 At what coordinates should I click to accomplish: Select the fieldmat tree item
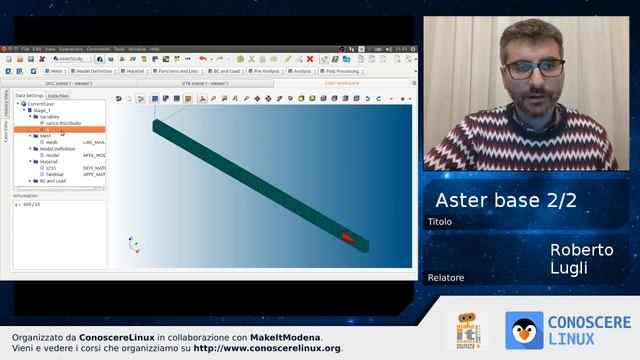(x=54, y=175)
